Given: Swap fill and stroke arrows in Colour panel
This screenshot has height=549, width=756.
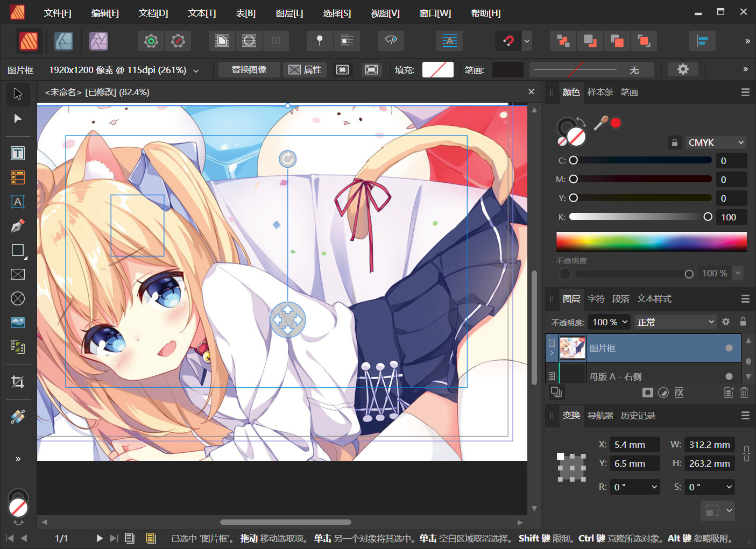Looking at the screenshot, I should pyautogui.click(x=581, y=122).
